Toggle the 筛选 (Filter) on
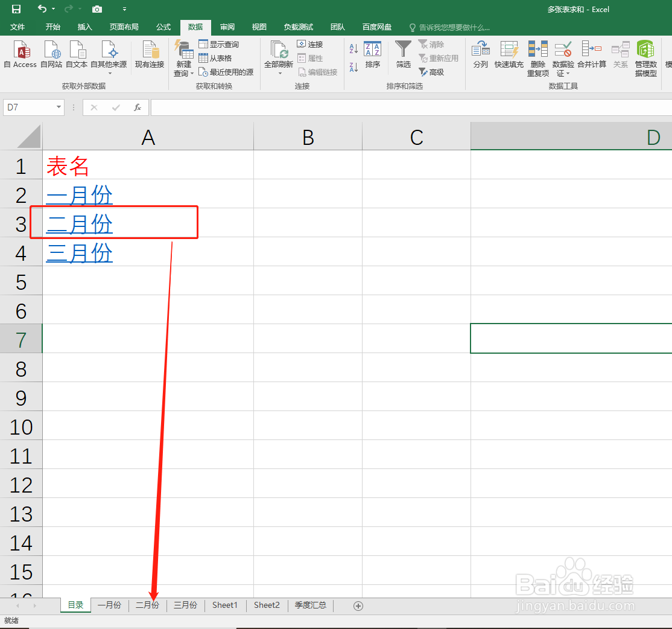 [x=403, y=55]
